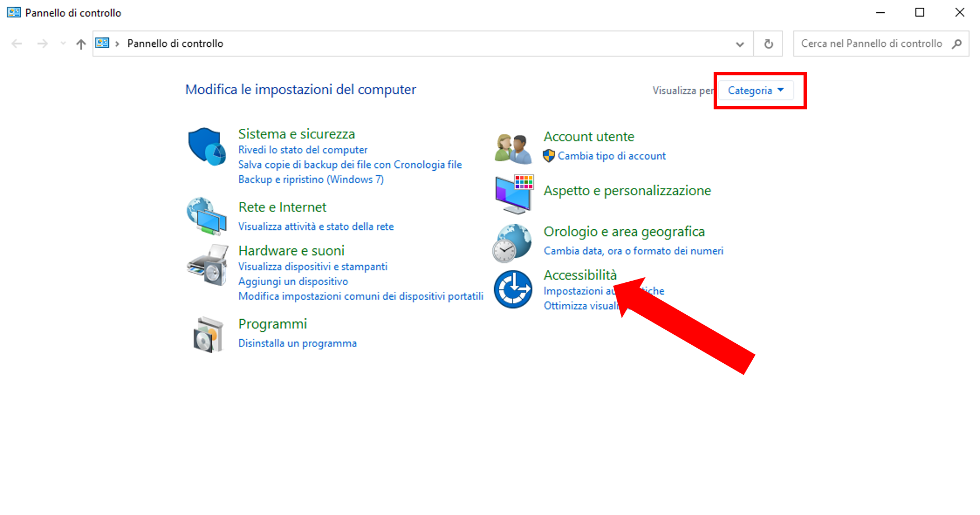The image size is (980, 515).
Task: Click Visualizza attività e stato della rete
Action: (x=316, y=227)
